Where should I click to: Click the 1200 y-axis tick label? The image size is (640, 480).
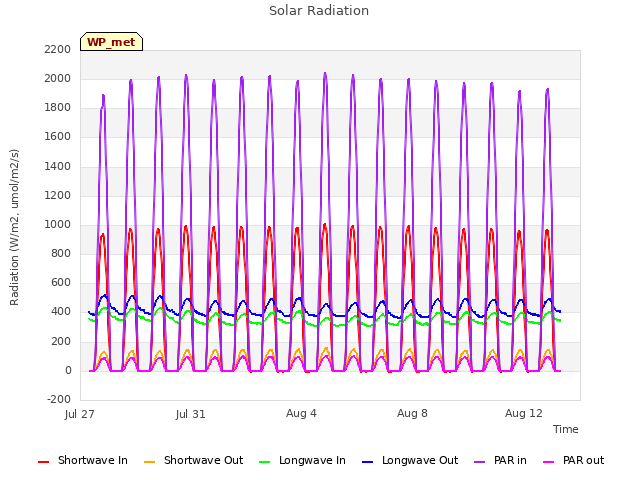click(58, 196)
